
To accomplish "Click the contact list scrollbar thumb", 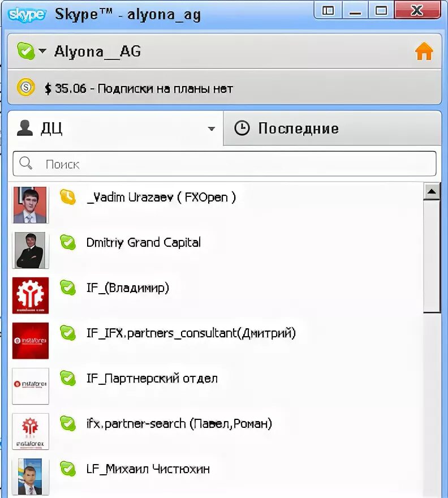I will click(x=432, y=256).
